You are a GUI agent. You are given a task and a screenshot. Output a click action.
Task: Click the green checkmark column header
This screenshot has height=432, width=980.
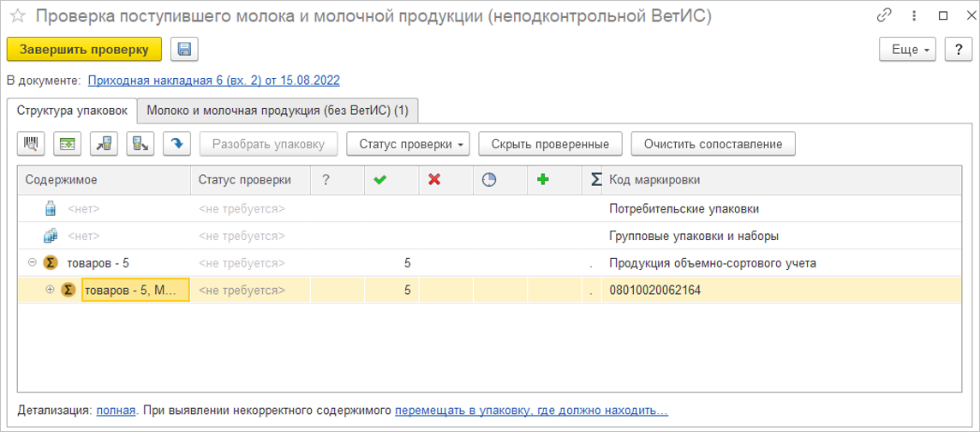pos(380,179)
